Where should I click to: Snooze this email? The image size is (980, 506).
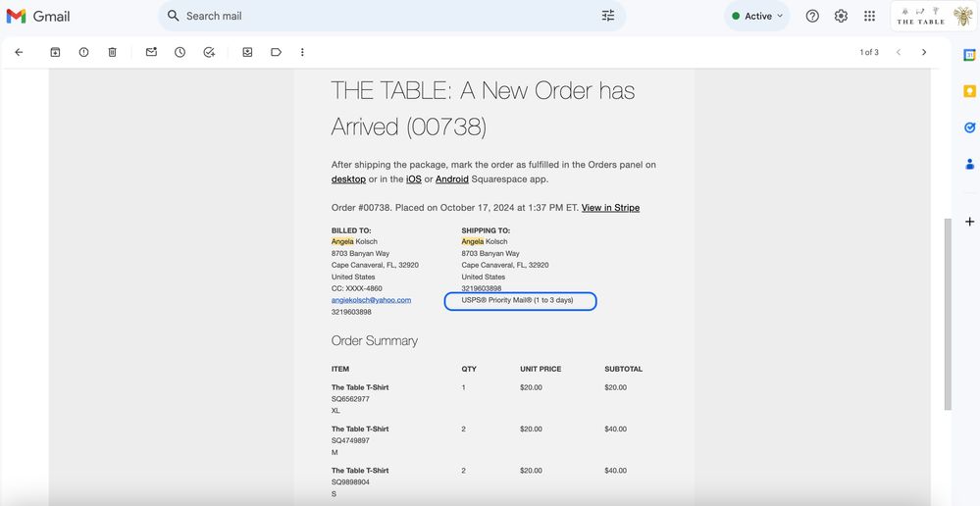click(180, 52)
